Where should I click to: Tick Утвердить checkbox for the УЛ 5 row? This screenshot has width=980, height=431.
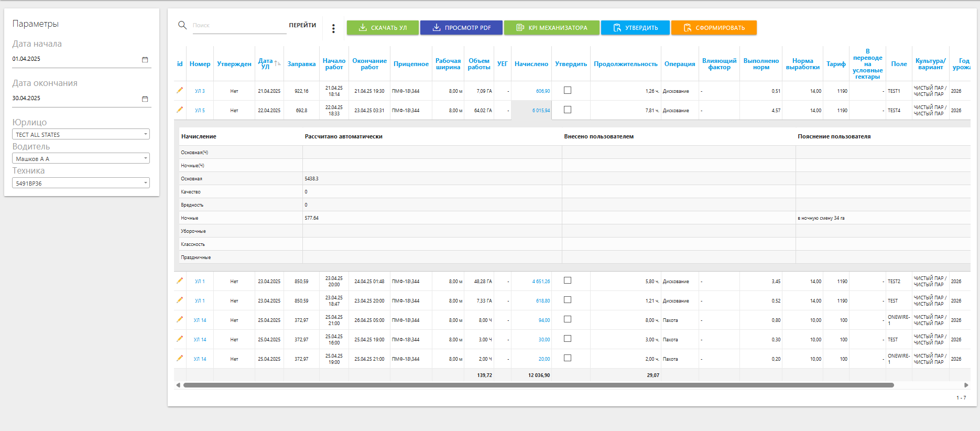(x=568, y=110)
